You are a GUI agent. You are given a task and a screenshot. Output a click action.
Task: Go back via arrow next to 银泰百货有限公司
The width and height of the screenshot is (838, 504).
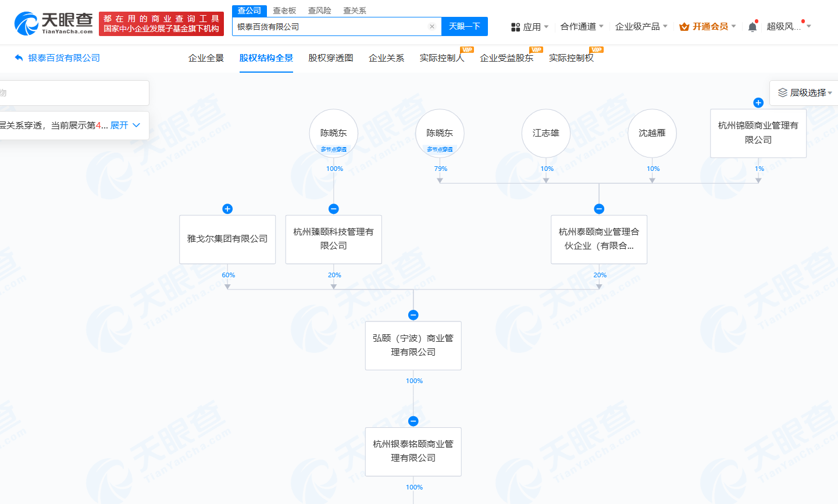[x=19, y=58]
